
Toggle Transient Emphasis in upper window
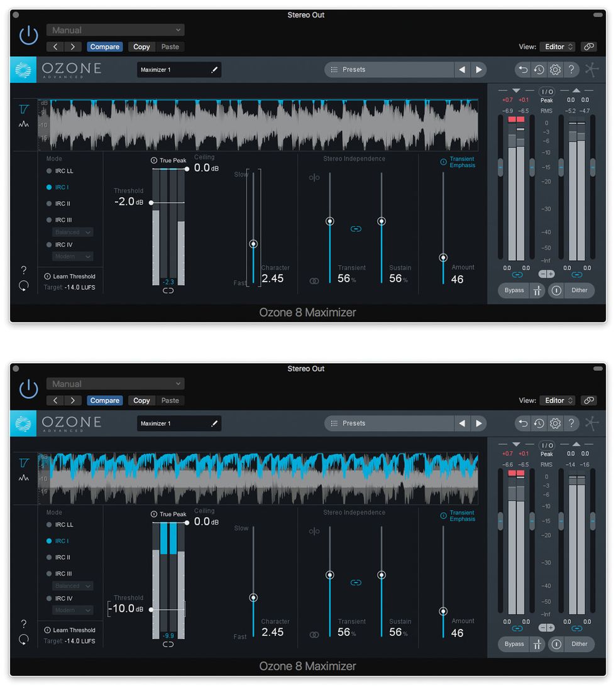(458, 162)
